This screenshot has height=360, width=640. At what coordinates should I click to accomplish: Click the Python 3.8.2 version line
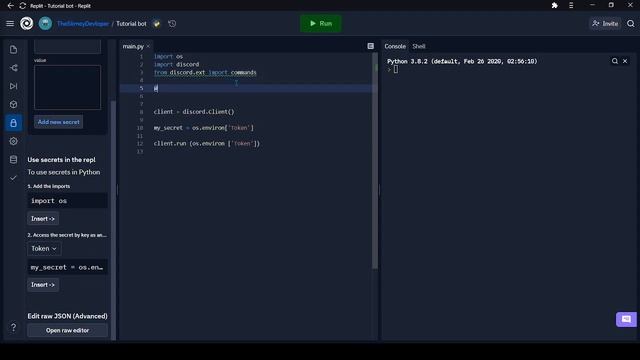coord(462,61)
